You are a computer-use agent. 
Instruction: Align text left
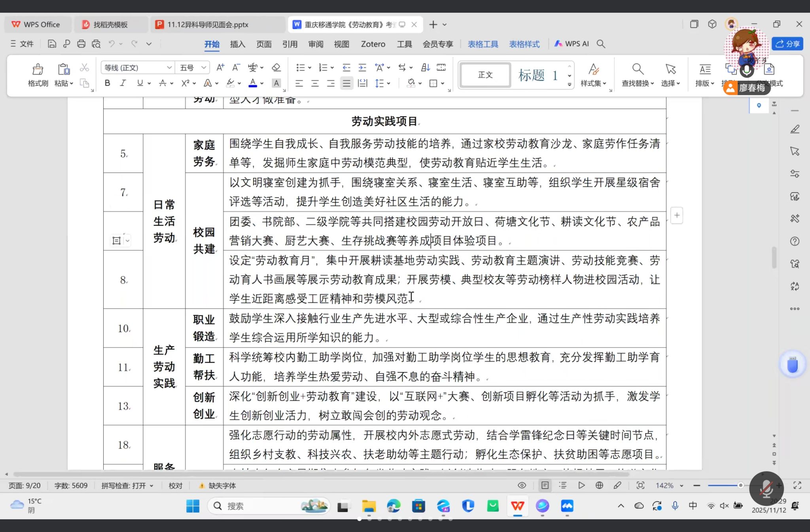(299, 83)
